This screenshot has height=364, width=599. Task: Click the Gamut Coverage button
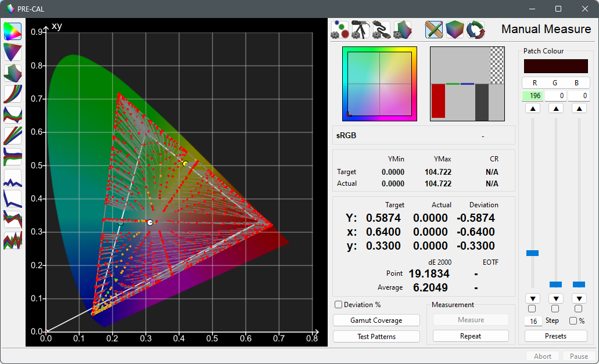click(376, 320)
